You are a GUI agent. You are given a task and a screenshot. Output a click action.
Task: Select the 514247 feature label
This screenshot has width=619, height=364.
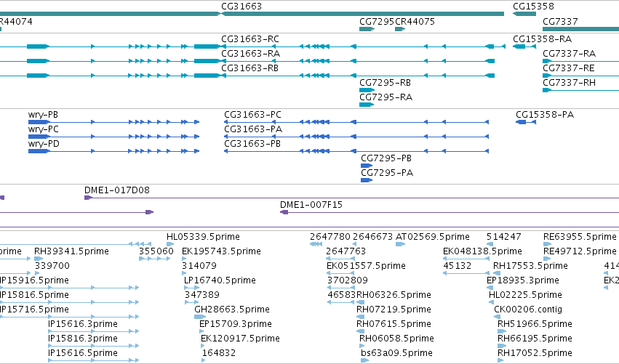(504, 237)
